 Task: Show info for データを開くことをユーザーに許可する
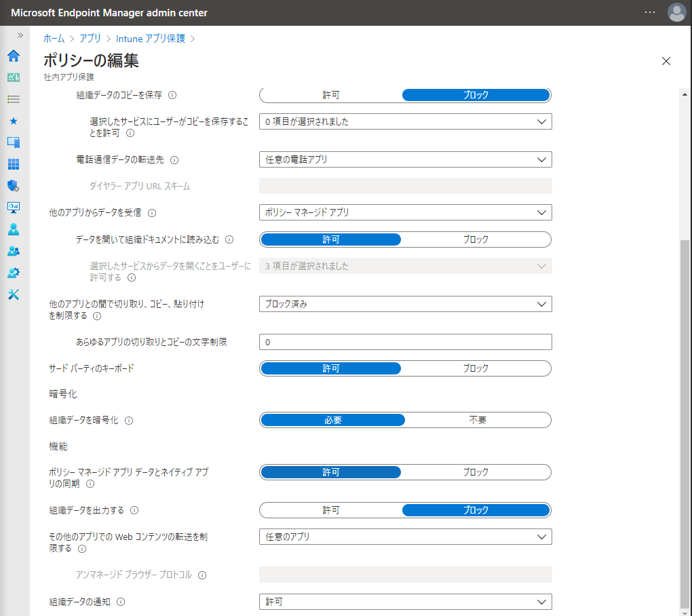tap(132, 277)
